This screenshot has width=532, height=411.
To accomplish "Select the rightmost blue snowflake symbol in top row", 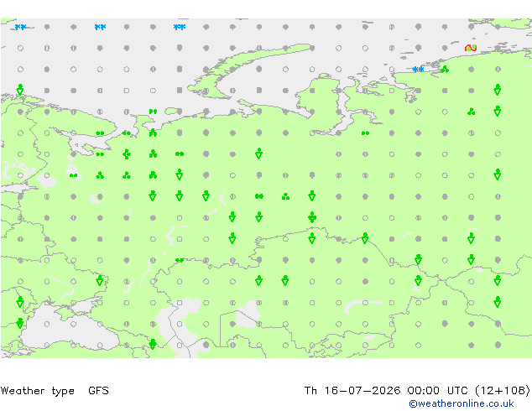I will pos(179,27).
